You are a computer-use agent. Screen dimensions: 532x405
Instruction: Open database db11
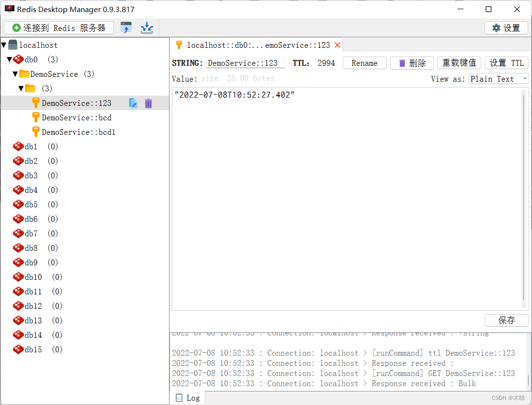pos(37,291)
